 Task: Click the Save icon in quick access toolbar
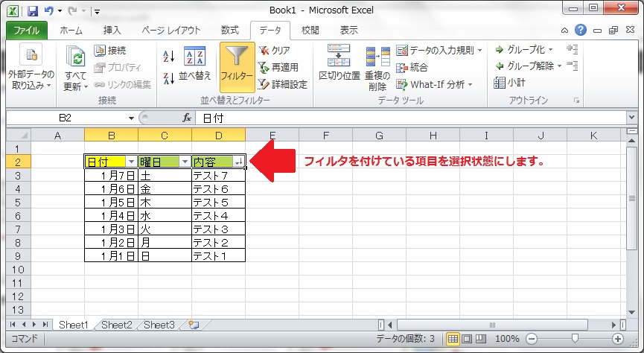pyautogui.click(x=32, y=12)
